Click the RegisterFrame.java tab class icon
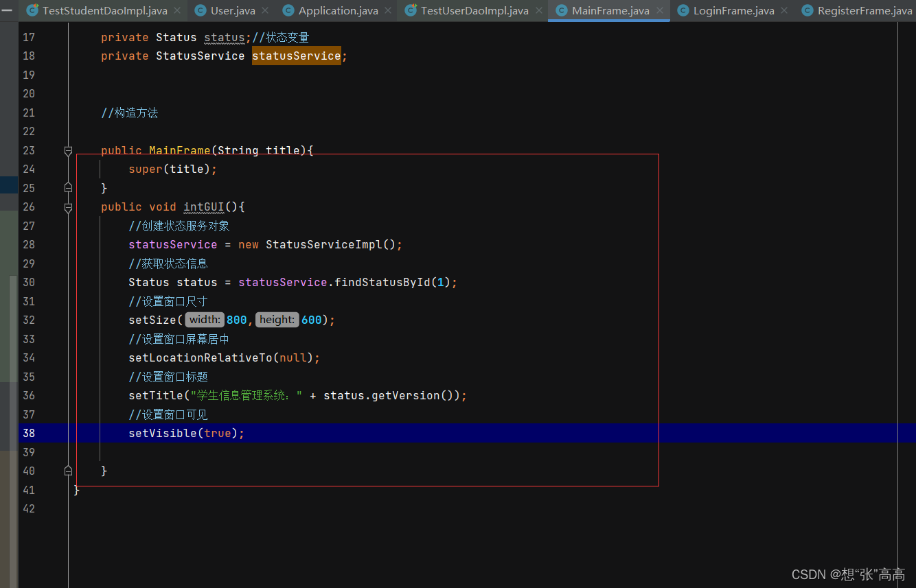The image size is (916, 588). point(808,10)
